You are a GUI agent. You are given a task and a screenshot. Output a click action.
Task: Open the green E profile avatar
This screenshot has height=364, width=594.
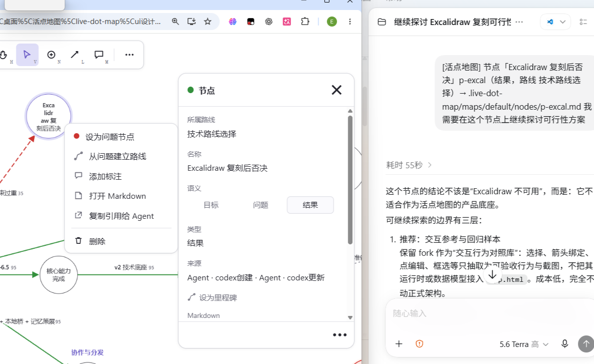[332, 22]
